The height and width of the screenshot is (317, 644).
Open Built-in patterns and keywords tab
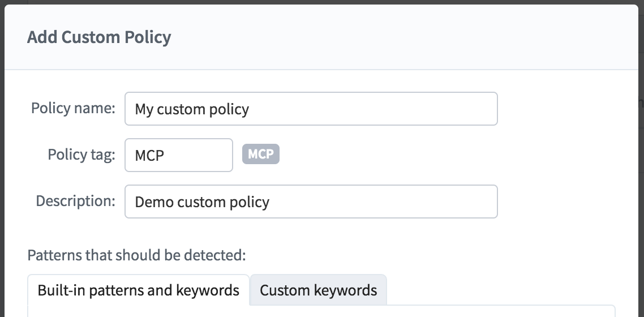pos(139,290)
